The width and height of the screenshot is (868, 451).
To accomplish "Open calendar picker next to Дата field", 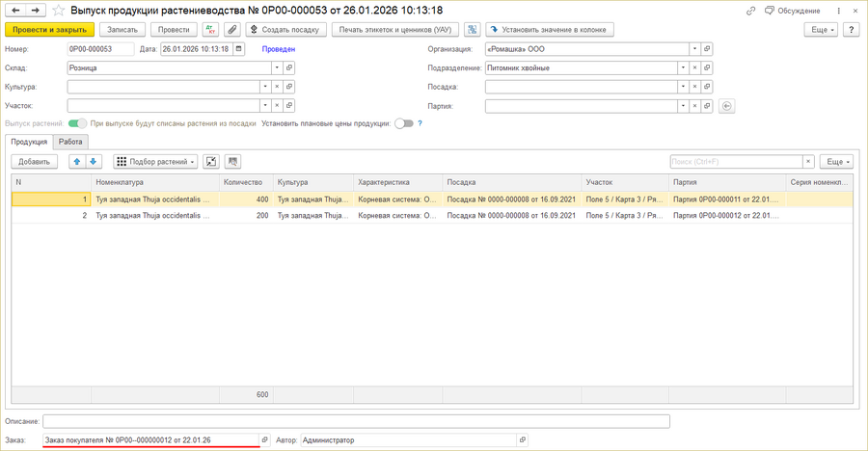I will click(x=239, y=48).
